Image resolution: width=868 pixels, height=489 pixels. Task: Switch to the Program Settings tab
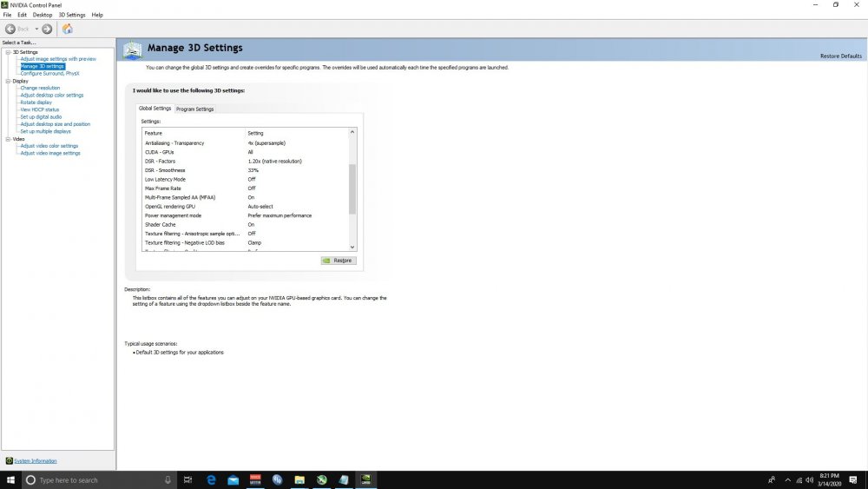194,109
